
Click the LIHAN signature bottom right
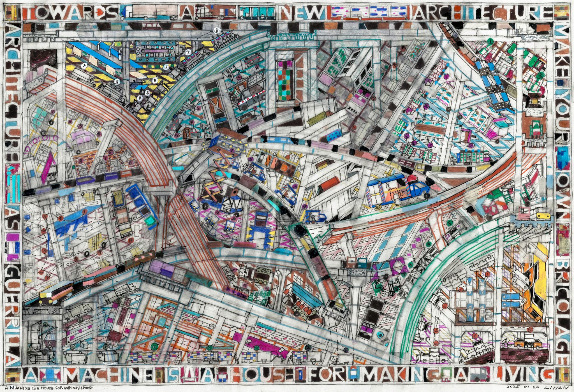click(x=556, y=387)
